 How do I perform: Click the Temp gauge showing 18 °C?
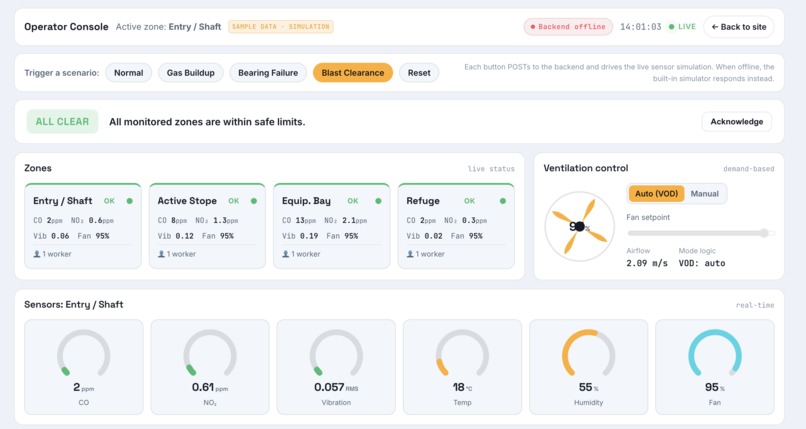(462, 367)
